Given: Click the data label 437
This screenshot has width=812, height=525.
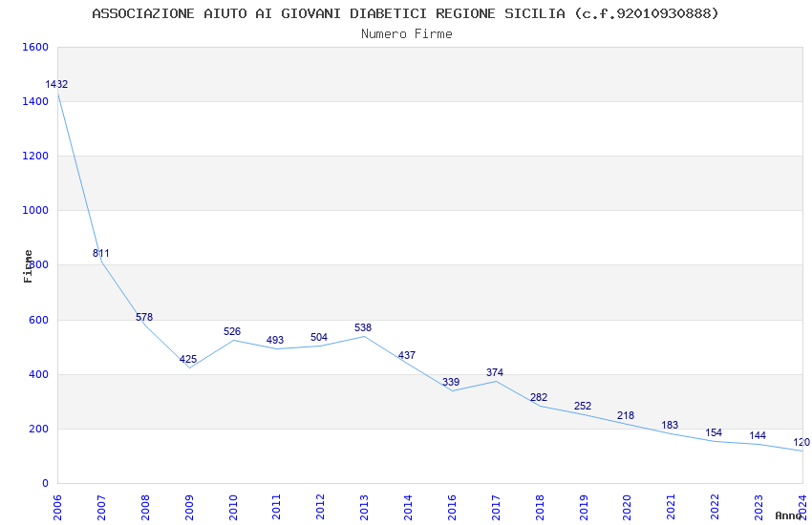Looking at the screenshot, I should click(x=407, y=355).
